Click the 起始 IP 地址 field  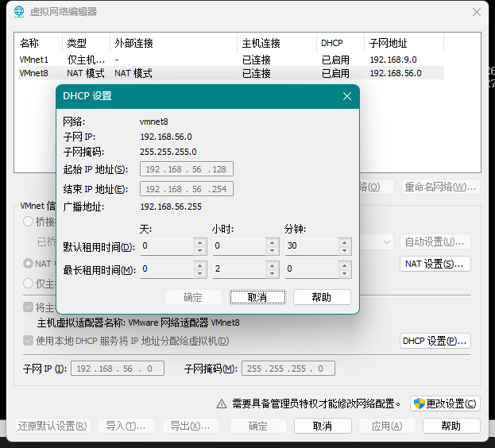click(187, 169)
